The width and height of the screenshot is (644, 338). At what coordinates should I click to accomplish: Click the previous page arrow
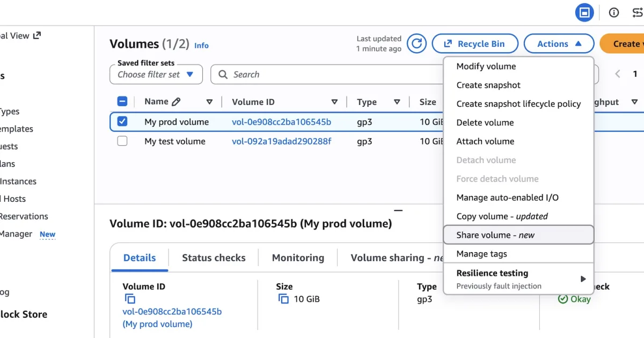click(x=618, y=74)
